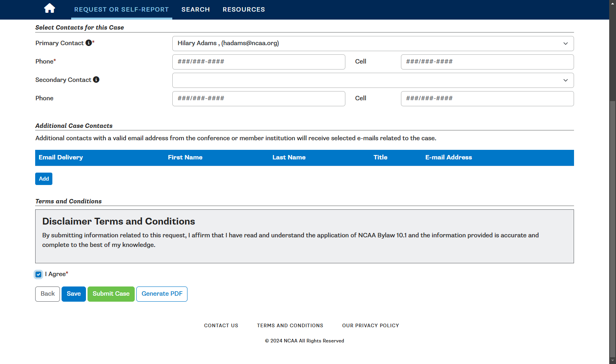Click the Title column header
Viewport: 616px width, 364px height.
381,157
